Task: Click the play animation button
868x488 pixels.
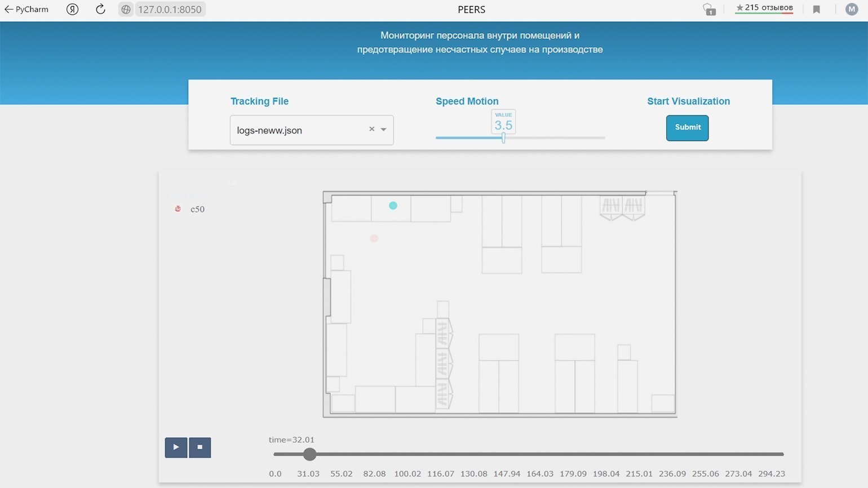Action: pos(176,447)
